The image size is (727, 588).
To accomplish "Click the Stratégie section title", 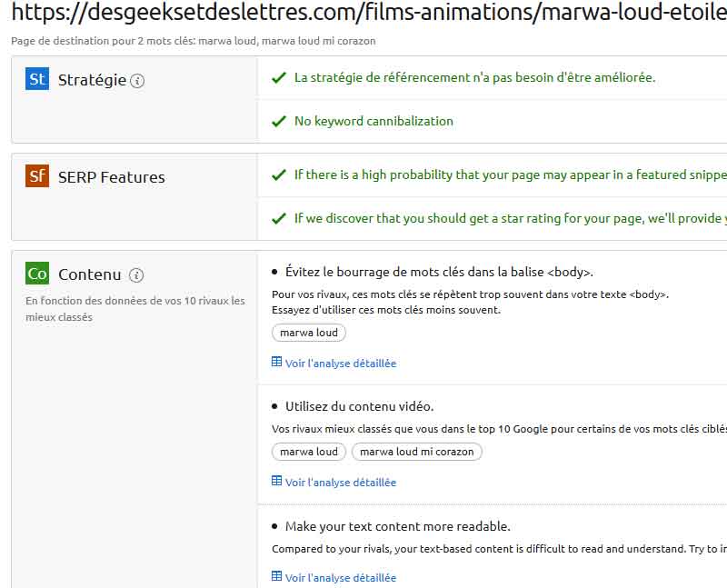I will [92, 80].
